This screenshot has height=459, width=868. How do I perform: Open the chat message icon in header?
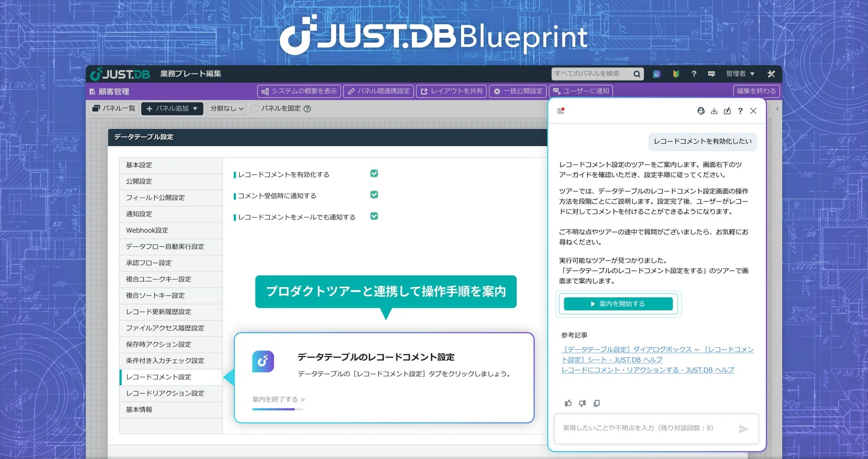pos(711,74)
